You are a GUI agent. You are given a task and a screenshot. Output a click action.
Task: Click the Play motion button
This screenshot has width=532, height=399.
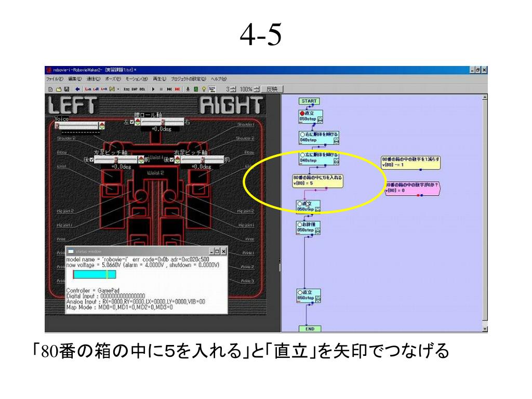pos(153,89)
